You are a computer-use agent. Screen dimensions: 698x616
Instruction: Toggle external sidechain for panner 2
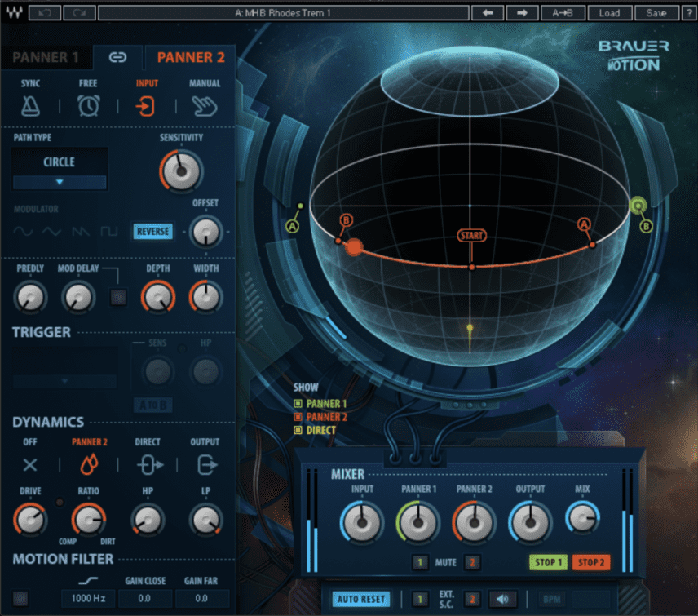[x=472, y=599]
